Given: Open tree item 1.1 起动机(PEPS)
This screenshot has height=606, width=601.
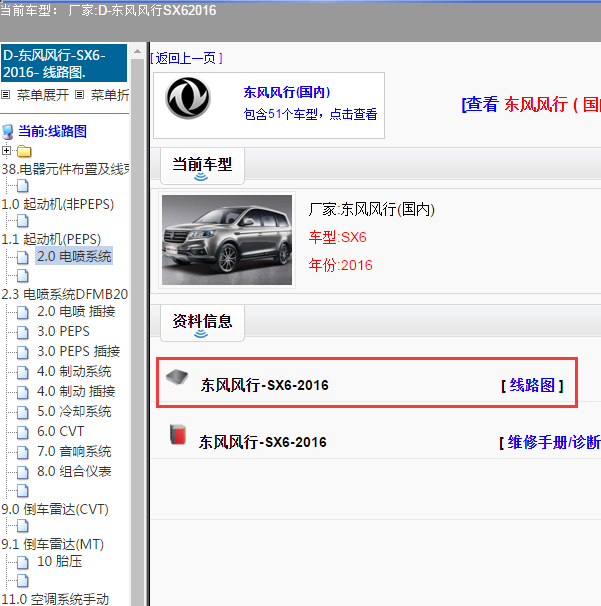Looking at the screenshot, I should tap(51, 239).
